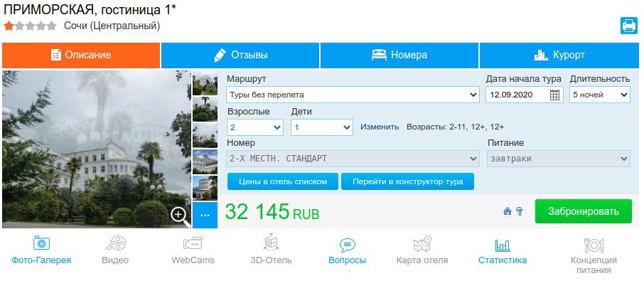Open the Описание tab
This screenshot has width=644, height=281.
click(x=81, y=55)
